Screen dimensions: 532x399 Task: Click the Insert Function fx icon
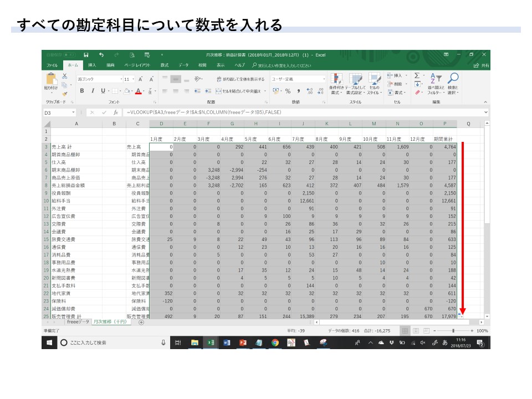tap(115, 112)
